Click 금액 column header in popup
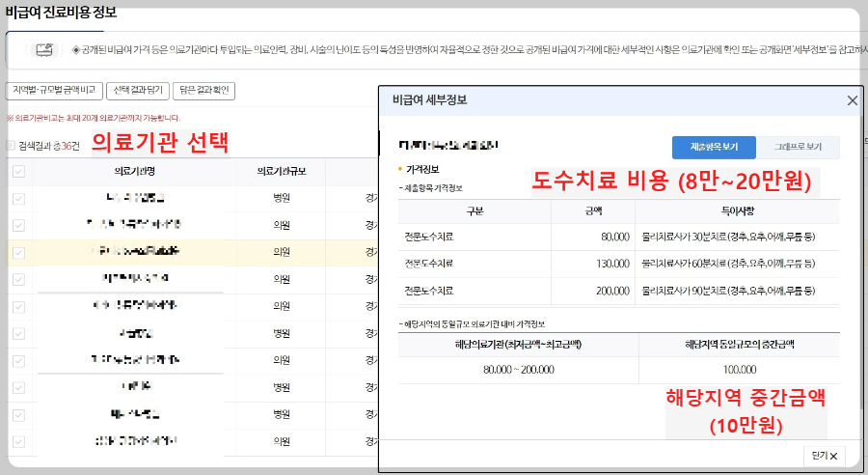This screenshot has height=475, width=868. (x=593, y=211)
